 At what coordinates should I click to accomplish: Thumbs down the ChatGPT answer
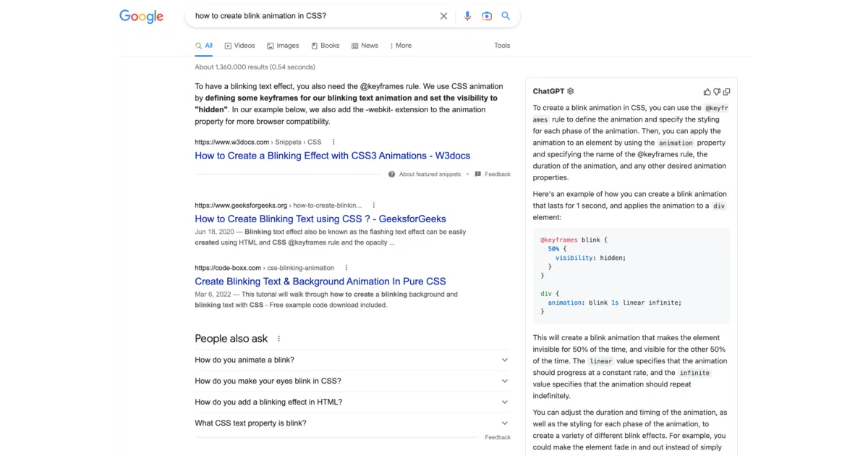[x=717, y=92]
